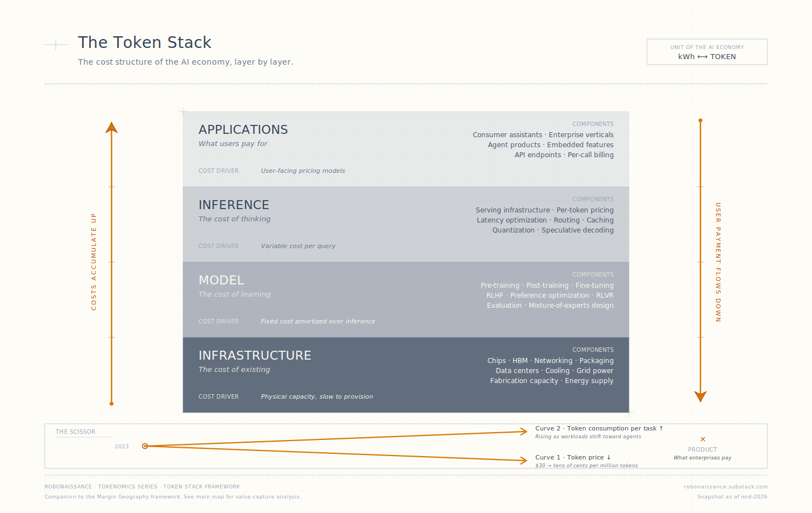Screen dimensions: 812x513
Task: Select the INFRASTRUCTURE layer heading
Action: point(255,355)
